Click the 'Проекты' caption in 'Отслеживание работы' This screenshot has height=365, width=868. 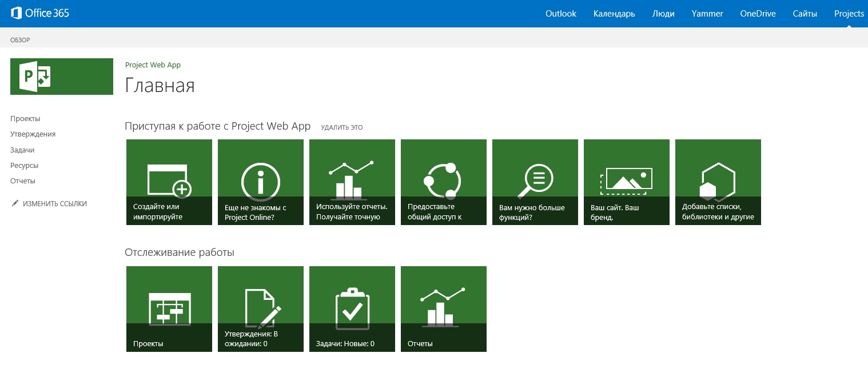pyautogui.click(x=148, y=344)
